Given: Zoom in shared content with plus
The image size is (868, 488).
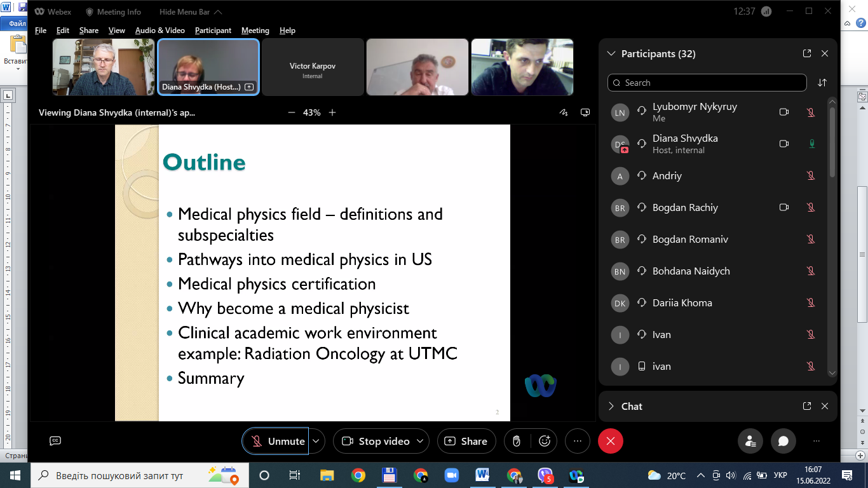Looking at the screenshot, I should click(x=332, y=112).
